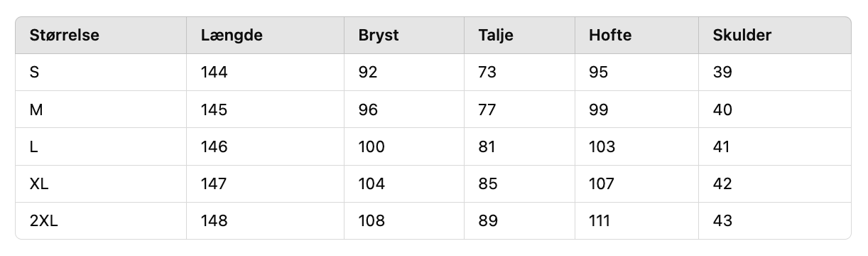Select the Længde value 146
Screen dimensions: 868x256
pos(215,147)
